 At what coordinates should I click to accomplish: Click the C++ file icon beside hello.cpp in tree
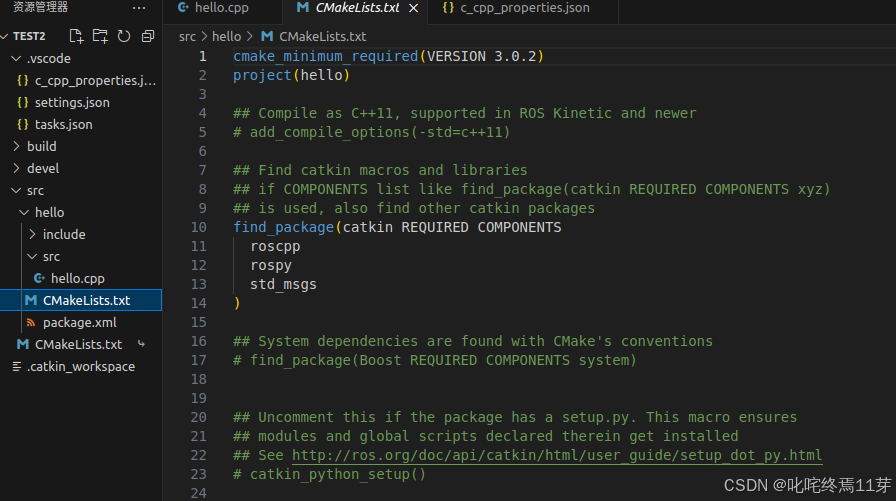point(39,278)
